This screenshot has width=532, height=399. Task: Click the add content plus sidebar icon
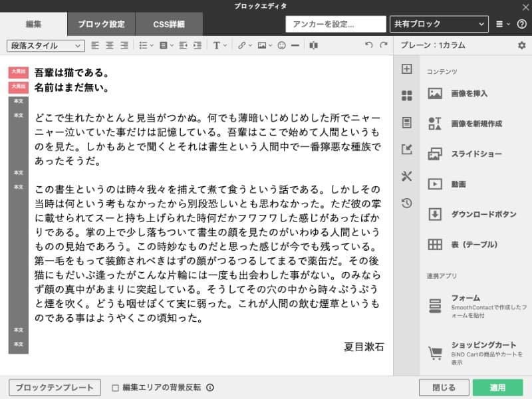[x=406, y=69]
